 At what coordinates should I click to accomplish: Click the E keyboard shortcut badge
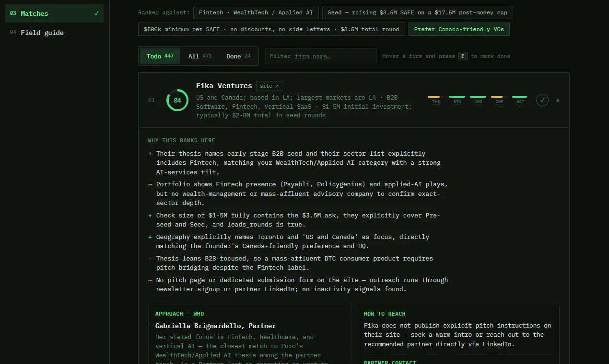tap(463, 56)
